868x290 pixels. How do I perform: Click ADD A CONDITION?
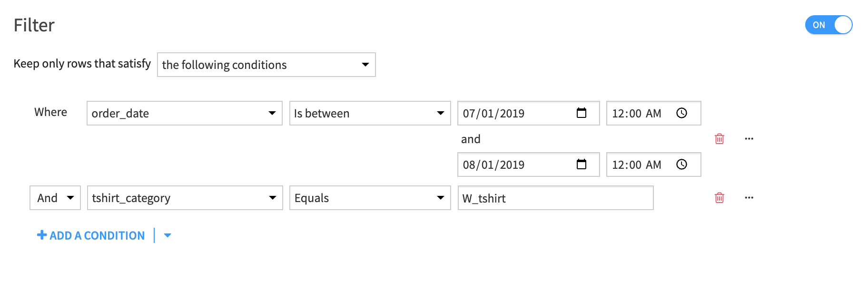click(97, 235)
